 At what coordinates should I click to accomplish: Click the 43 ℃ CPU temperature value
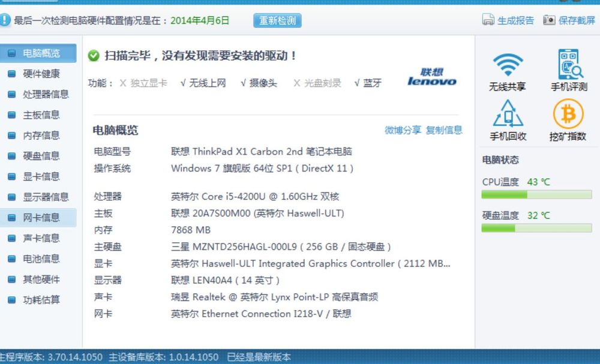click(538, 182)
